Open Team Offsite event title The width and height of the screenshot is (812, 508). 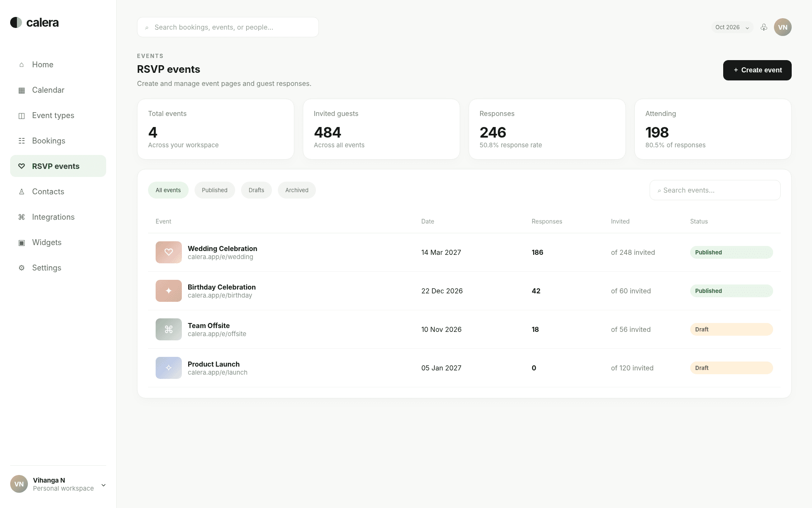point(208,326)
